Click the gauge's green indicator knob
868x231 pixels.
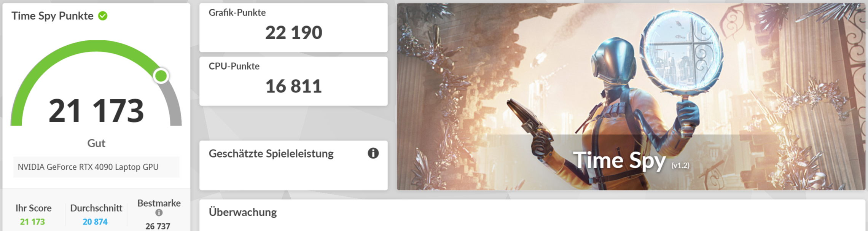[x=161, y=76]
